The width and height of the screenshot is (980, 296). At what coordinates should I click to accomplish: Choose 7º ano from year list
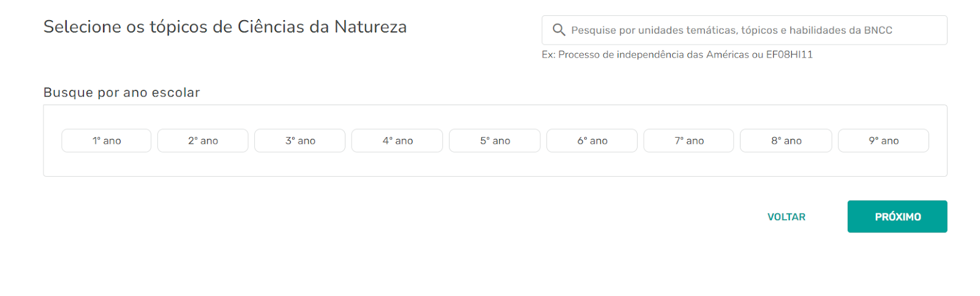point(689,141)
